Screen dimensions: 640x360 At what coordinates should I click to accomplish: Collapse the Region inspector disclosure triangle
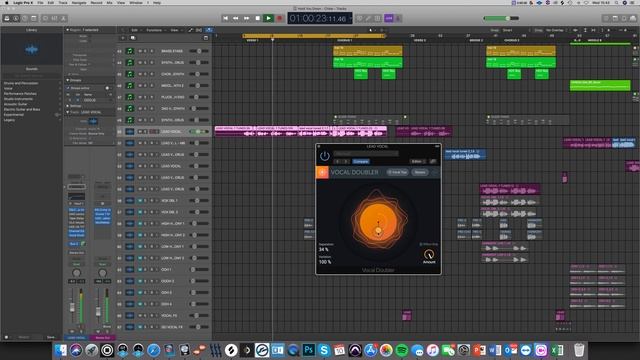pyautogui.click(x=68, y=30)
